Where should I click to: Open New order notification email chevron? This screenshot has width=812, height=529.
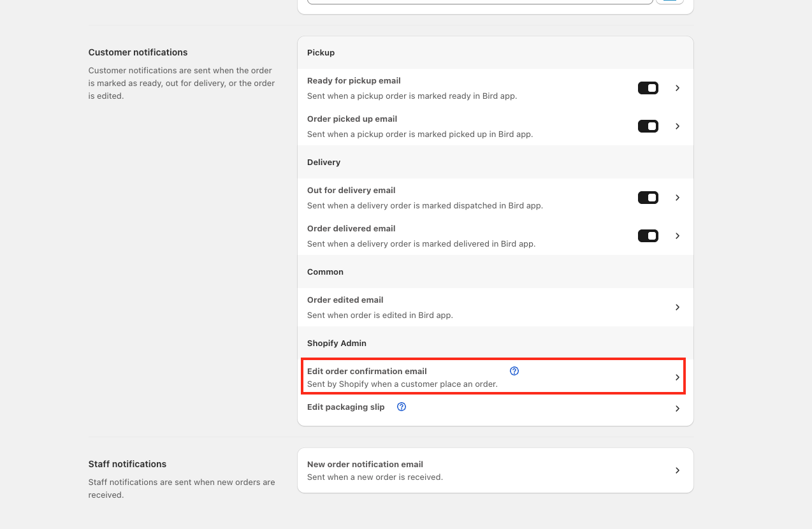[x=678, y=470]
